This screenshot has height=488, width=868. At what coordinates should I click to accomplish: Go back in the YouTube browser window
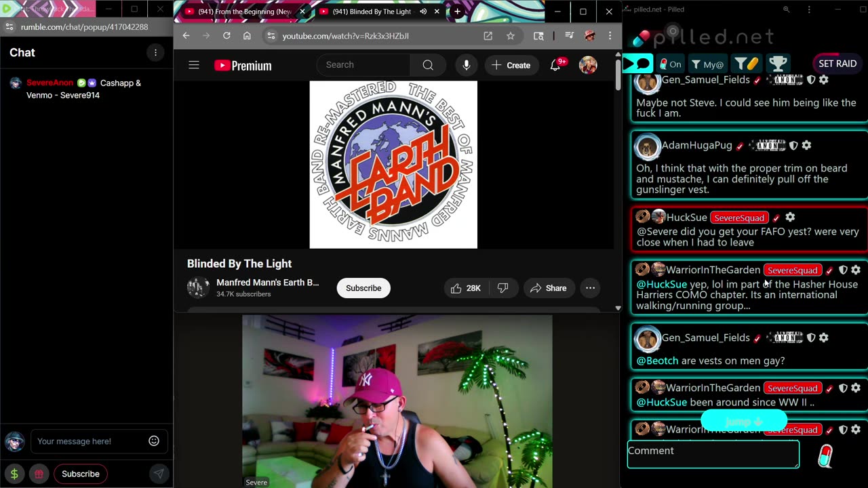coord(186,36)
